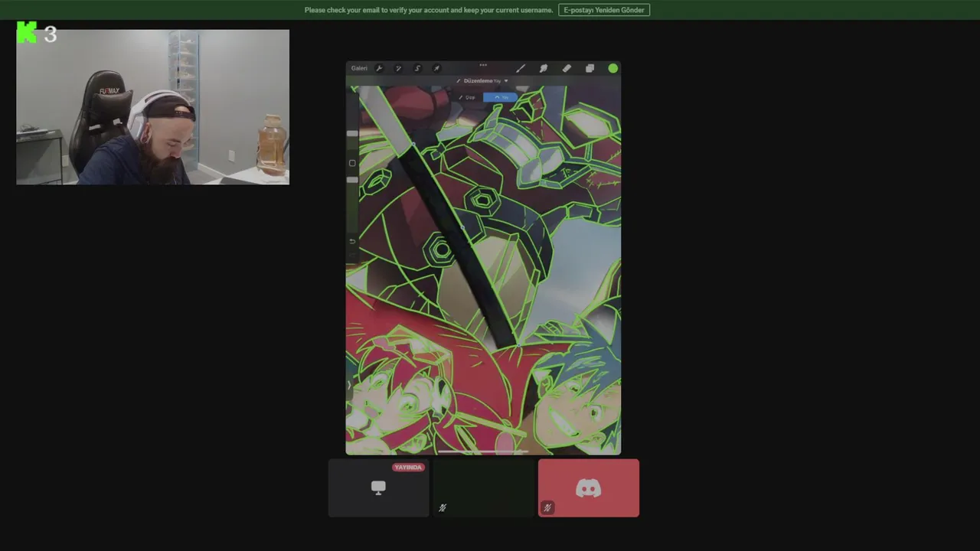Select the Brush paint tool

tap(521, 68)
